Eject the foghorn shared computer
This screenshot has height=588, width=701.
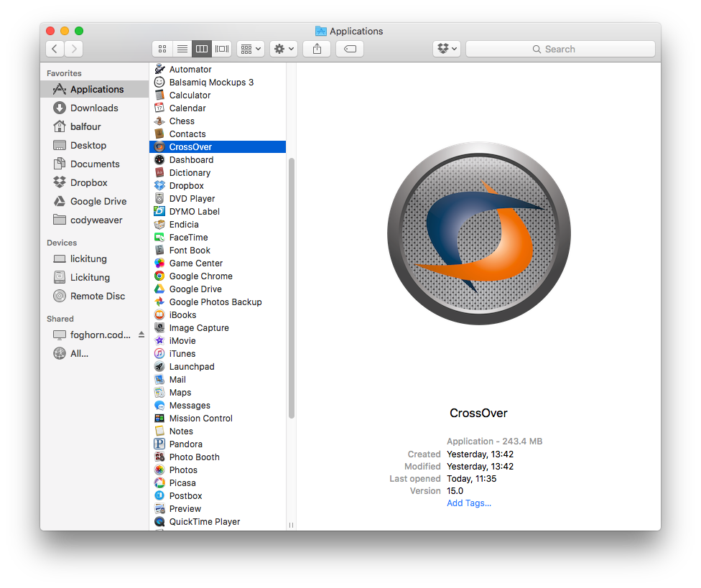tap(141, 335)
